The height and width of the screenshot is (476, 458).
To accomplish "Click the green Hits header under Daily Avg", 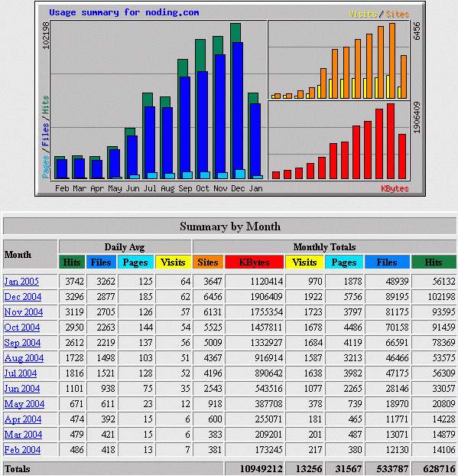I will pos(72,262).
